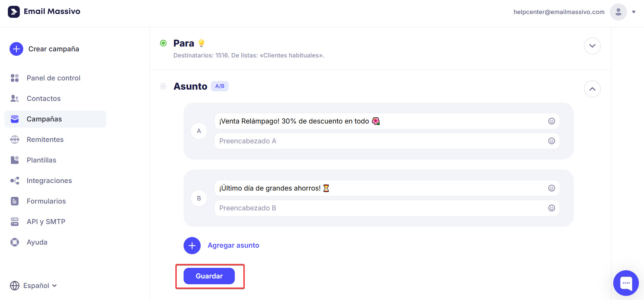Toggle the A/B testing badge next to Asunto

220,86
